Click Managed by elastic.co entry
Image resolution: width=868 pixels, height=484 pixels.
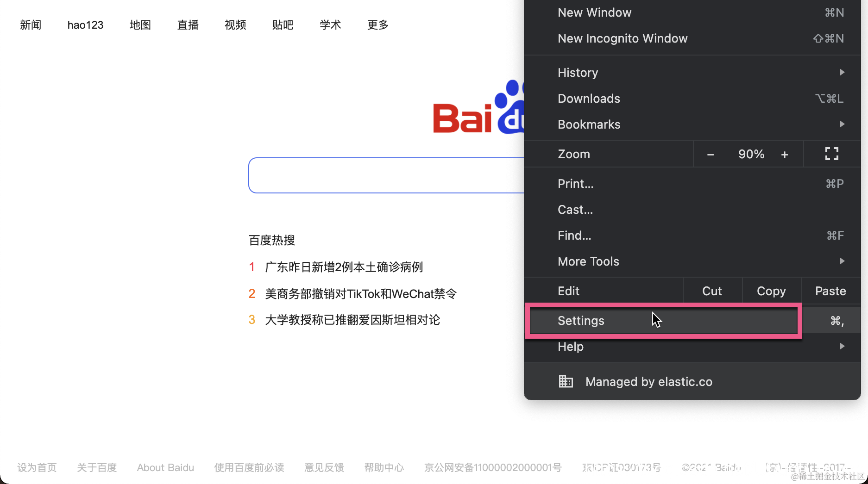(692, 382)
